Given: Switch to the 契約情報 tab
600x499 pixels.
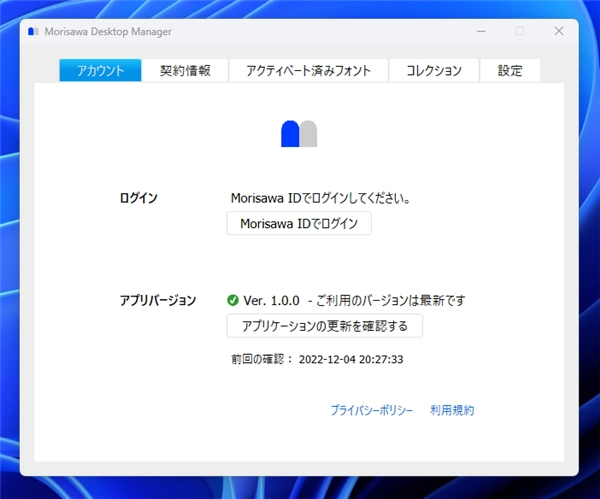Looking at the screenshot, I should click(x=185, y=70).
